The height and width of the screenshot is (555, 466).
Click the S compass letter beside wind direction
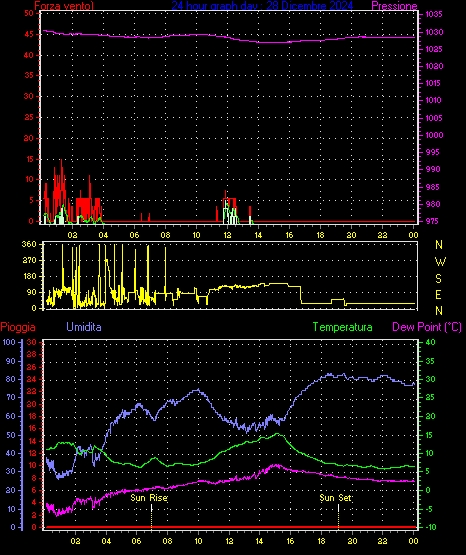(x=438, y=279)
